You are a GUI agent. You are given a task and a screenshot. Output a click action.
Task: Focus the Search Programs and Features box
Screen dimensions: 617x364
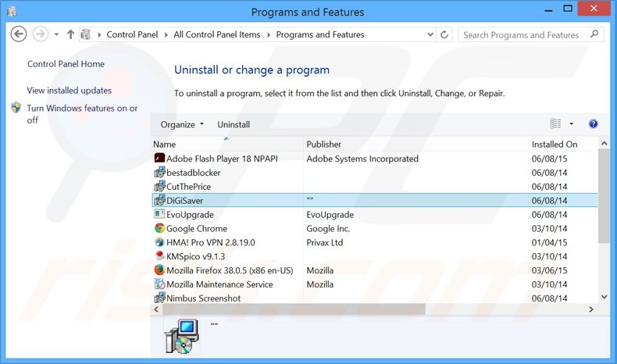(531, 34)
